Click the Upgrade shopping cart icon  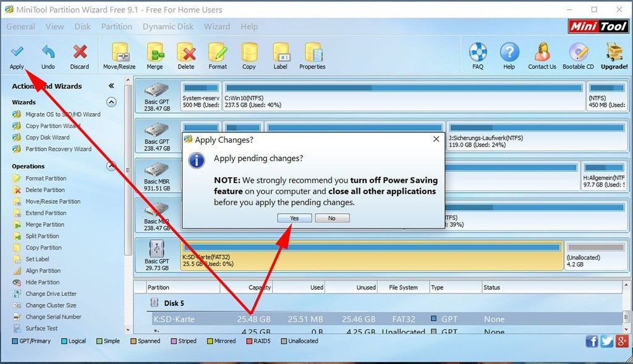pos(614,52)
